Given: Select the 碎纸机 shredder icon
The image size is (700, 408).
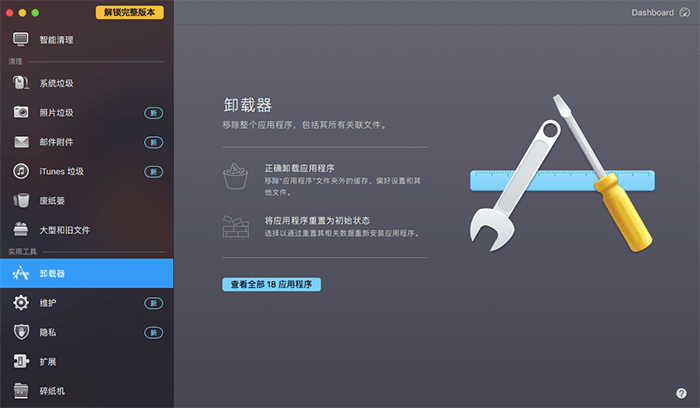Looking at the screenshot, I should 21,391.
